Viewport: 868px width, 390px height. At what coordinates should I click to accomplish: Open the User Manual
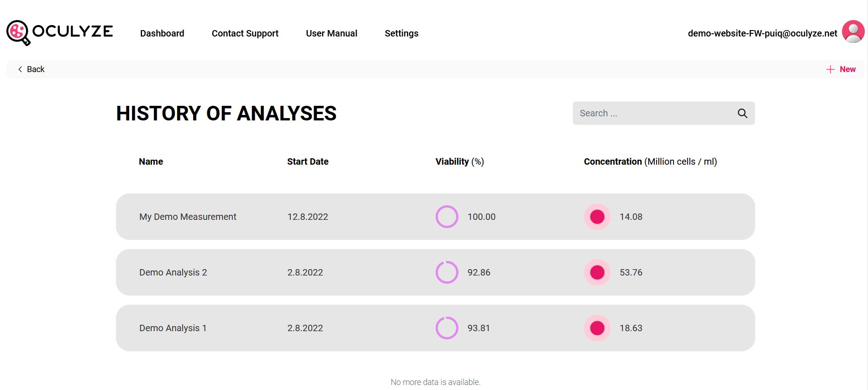(x=331, y=33)
